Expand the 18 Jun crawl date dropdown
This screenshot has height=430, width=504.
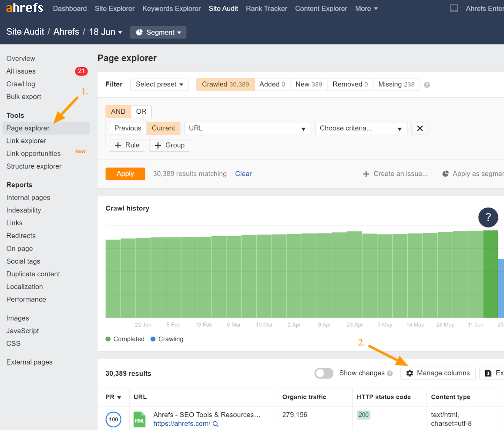(106, 32)
